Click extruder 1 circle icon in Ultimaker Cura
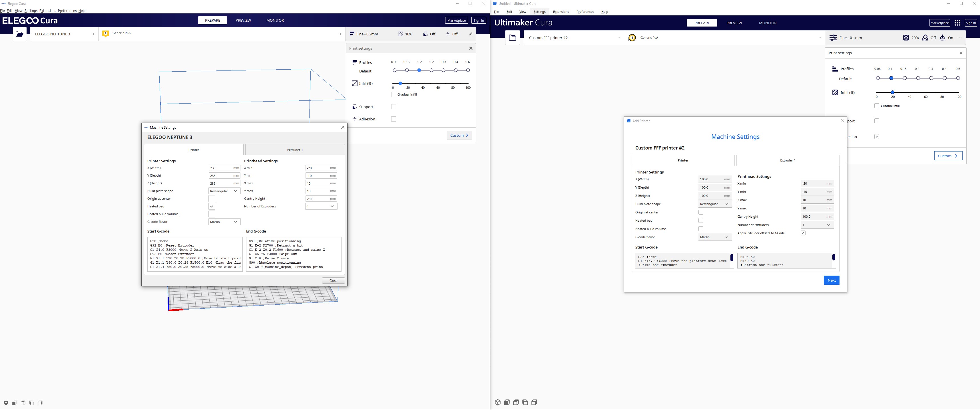The height and width of the screenshot is (410, 980). (x=632, y=38)
